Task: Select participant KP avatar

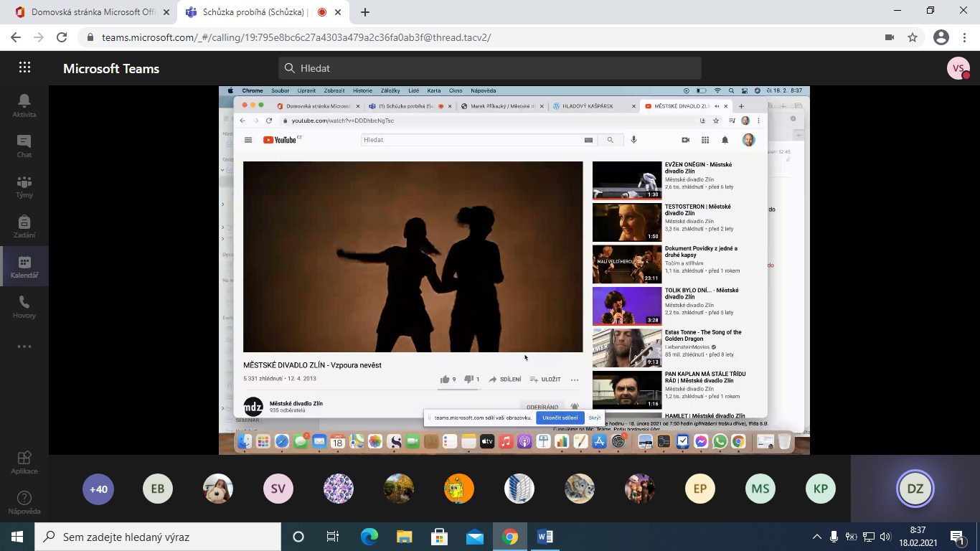Action: pos(821,489)
